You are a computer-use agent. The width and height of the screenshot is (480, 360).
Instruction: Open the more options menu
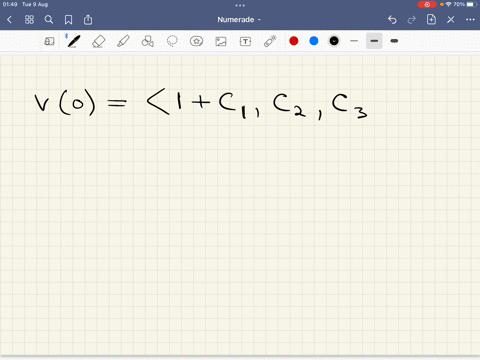tap(470, 20)
